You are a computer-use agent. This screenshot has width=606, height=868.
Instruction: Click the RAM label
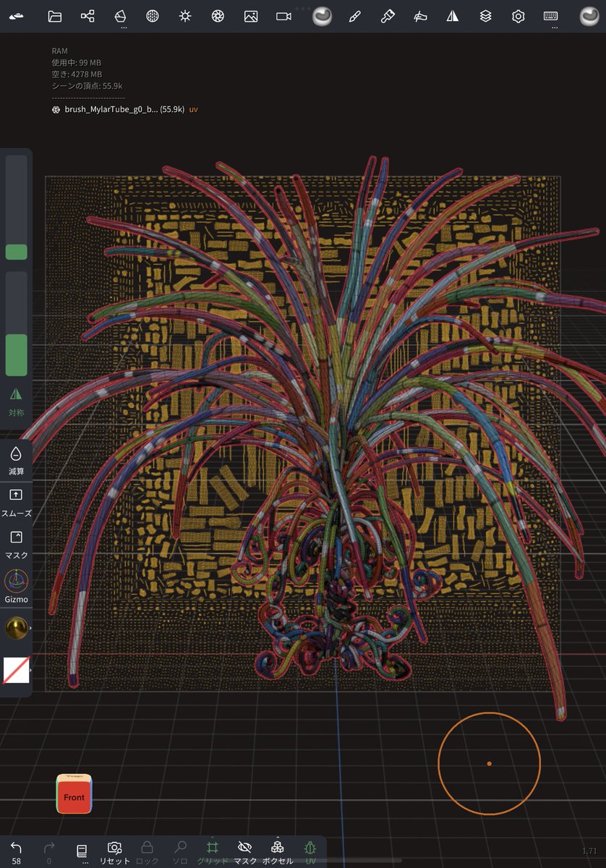point(59,51)
